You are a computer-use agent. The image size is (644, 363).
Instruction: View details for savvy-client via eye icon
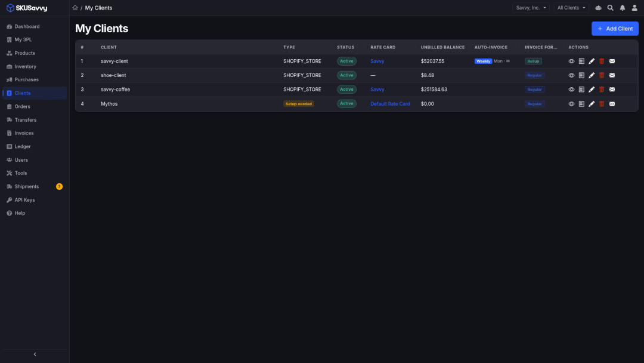(x=571, y=61)
